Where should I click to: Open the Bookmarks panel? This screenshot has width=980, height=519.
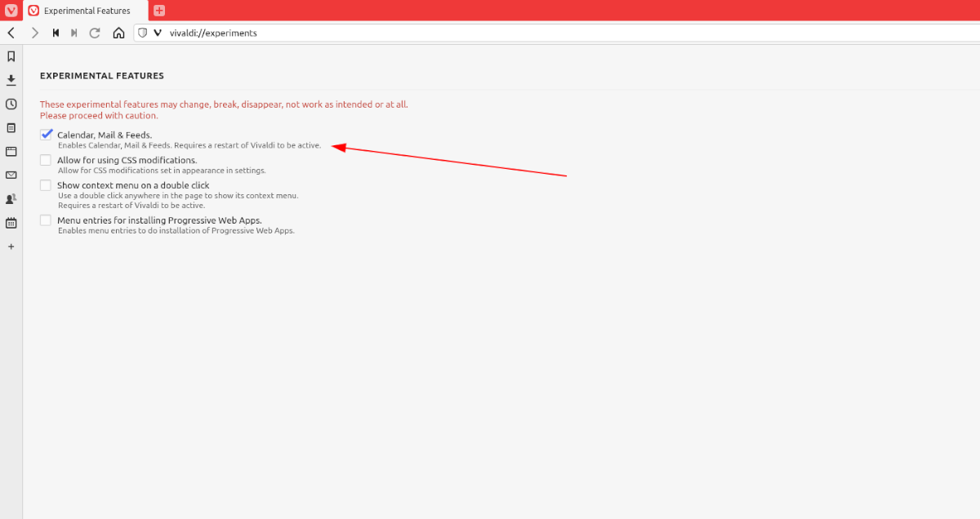[x=11, y=56]
